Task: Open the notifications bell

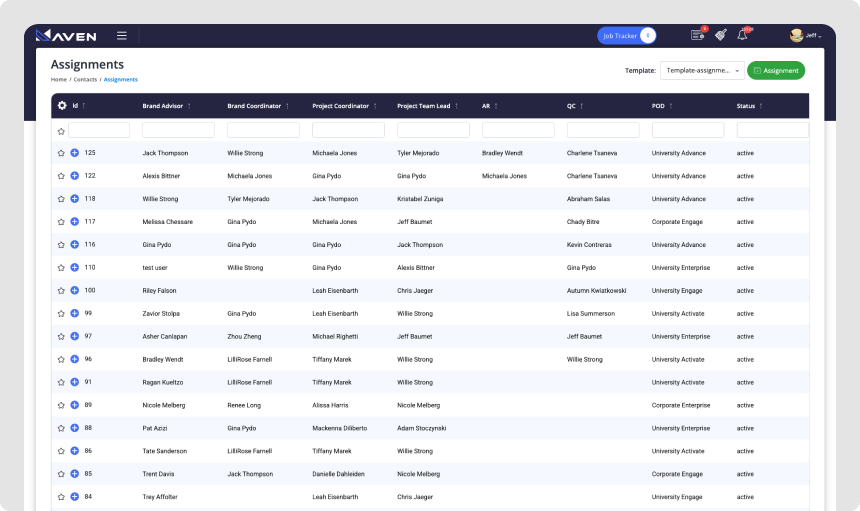Action: (x=742, y=35)
